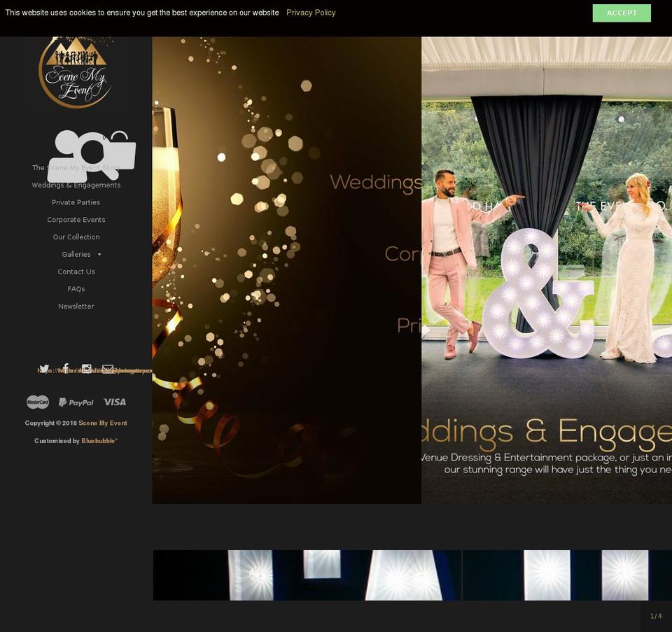Image resolution: width=672 pixels, height=632 pixels.
Task: Open Our Collection menu item
Action: pos(76,237)
